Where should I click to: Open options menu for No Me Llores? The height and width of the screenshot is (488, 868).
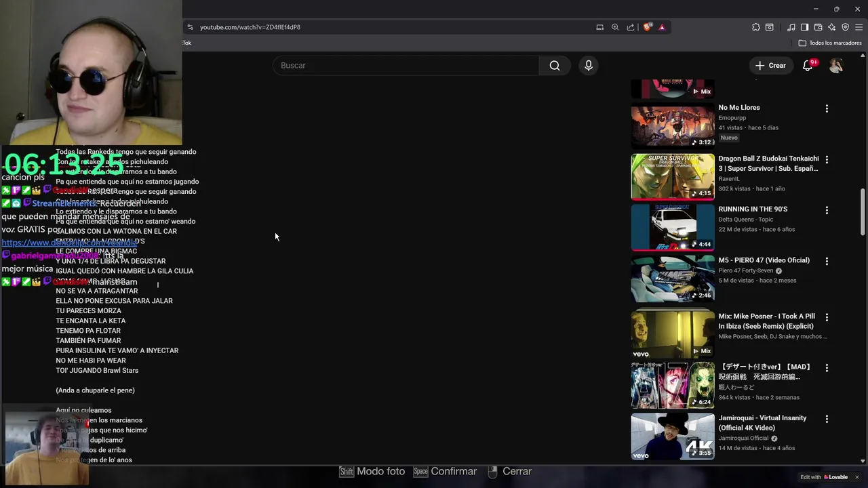pyautogui.click(x=827, y=108)
